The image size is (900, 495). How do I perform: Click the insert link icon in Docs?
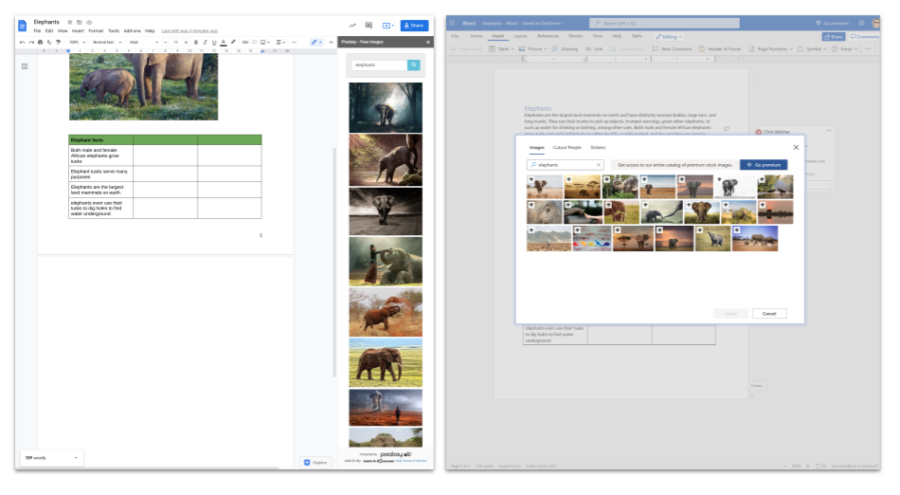pyautogui.click(x=245, y=42)
